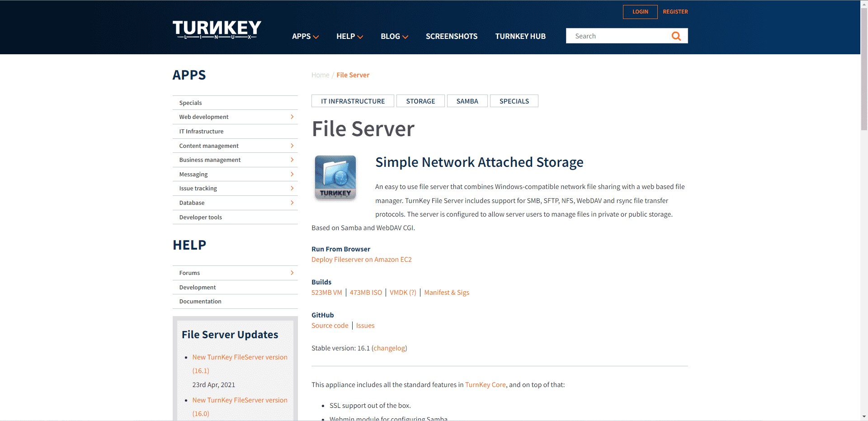Expand the Database sidebar arrow
This screenshot has height=421, width=868.
click(292, 203)
